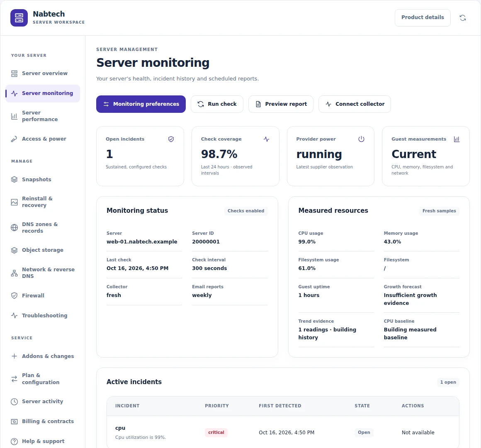
Task: Click the Collector fresh value
Action: click(x=114, y=295)
